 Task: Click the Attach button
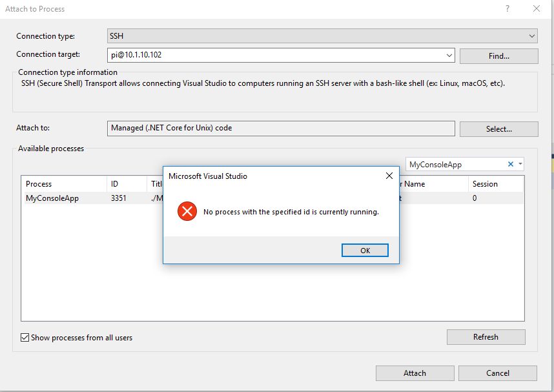[x=415, y=373]
